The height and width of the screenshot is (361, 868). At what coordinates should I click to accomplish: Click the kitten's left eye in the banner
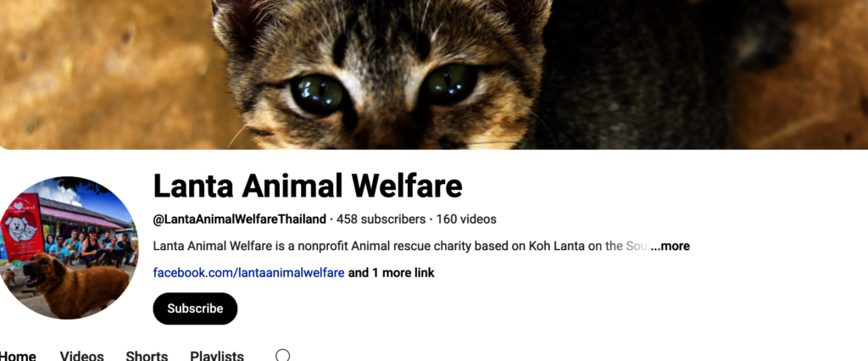coord(318,94)
